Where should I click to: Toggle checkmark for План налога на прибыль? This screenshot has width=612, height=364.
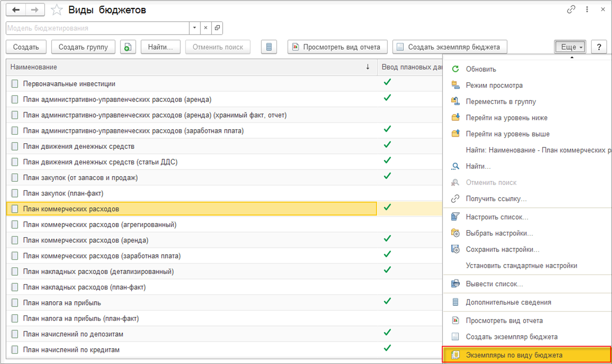pyautogui.click(x=387, y=301)
